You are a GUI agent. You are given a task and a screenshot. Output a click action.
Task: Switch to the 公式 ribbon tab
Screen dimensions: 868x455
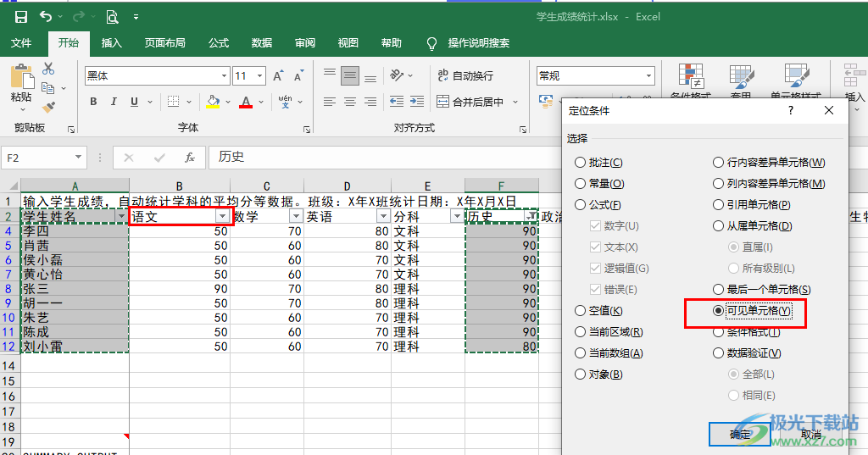pos(219,42)
